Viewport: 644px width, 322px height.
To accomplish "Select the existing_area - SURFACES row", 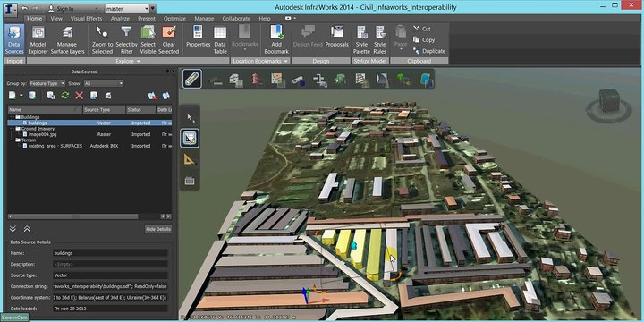I will tap(90, 146).
